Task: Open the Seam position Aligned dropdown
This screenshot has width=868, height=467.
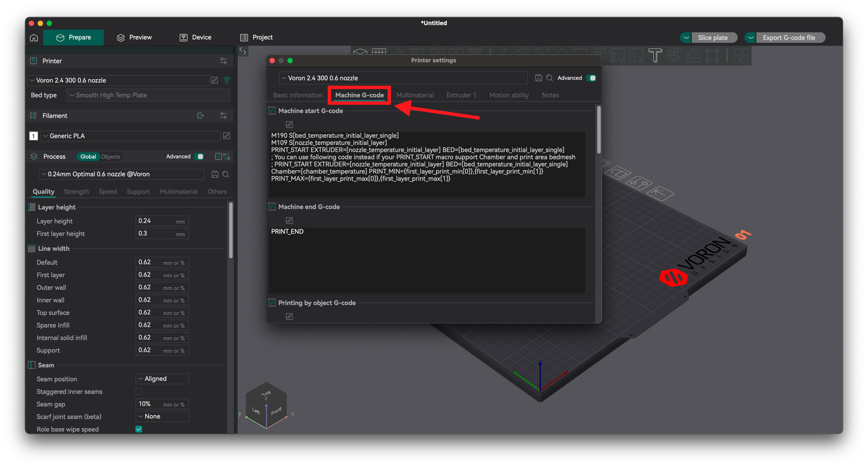Action: click(162, 379)
